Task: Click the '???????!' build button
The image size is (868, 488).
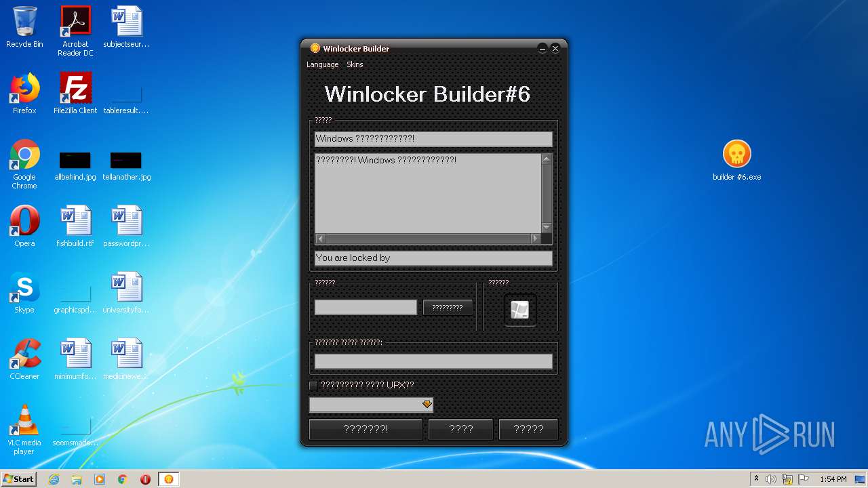Action: coord(366,429)
